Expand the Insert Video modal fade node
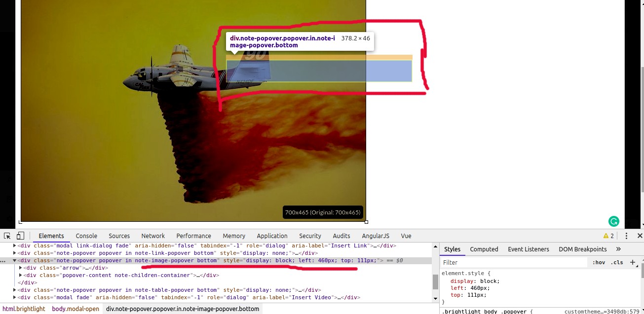Screen dimensions: 644x314 pos(15,297)
